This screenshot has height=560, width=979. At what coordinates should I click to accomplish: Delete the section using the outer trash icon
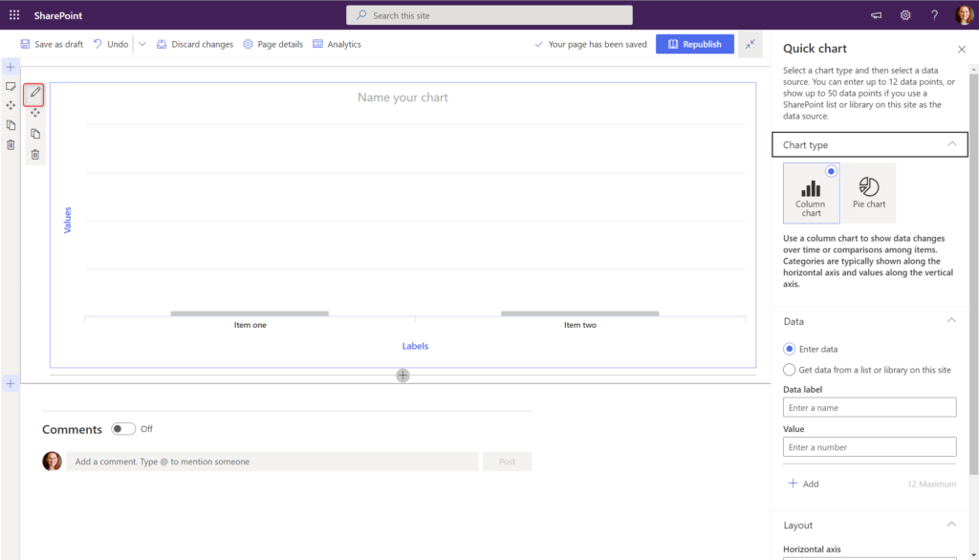click(11, 145)
